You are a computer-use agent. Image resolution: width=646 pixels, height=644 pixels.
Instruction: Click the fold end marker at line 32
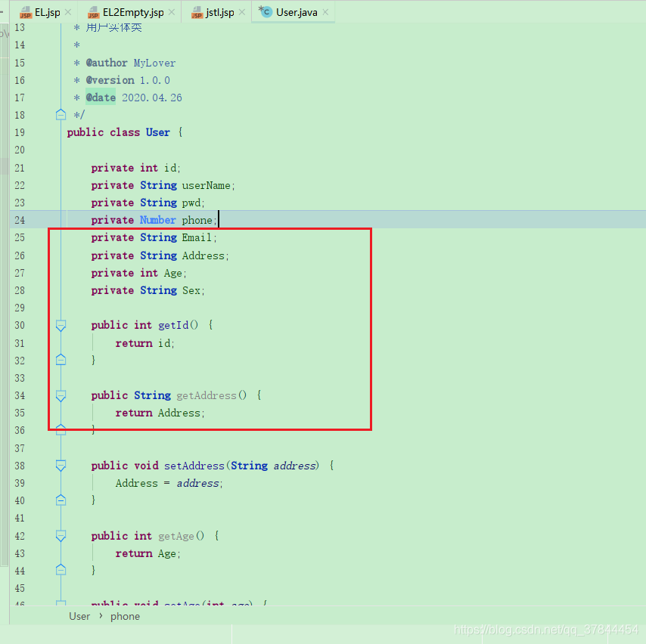click(61, 360)
